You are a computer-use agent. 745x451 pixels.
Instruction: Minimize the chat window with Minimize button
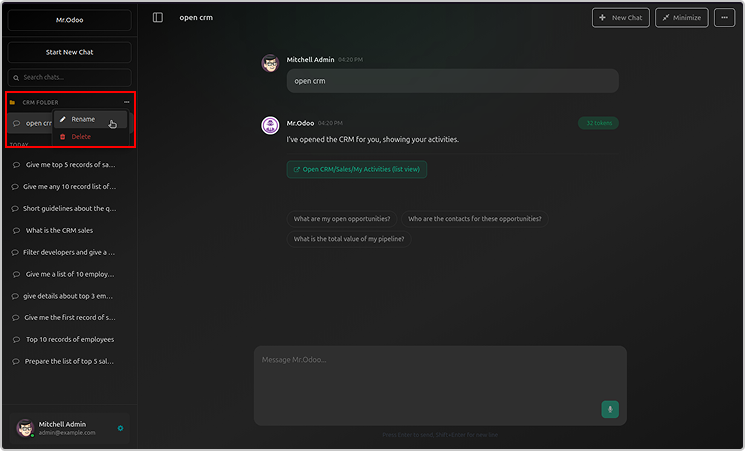coord(682,17)
